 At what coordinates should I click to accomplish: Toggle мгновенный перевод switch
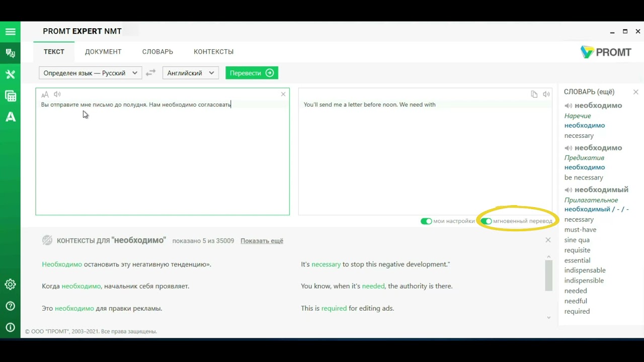(x=486, y=221)
